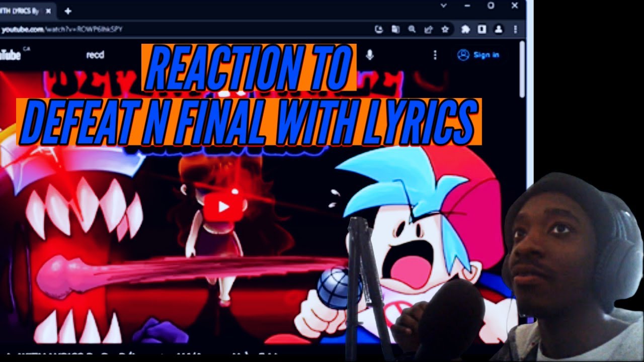Open YouTube settings three-dot menu
The width and height of the screenshot is (644, 362).
435,55
